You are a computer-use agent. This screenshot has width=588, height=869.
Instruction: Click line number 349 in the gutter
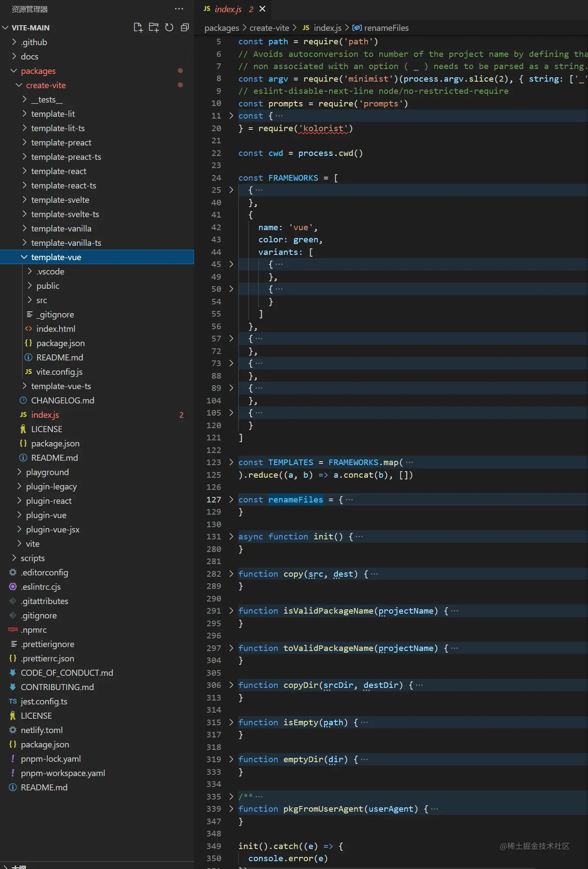(x=214, y=846)
